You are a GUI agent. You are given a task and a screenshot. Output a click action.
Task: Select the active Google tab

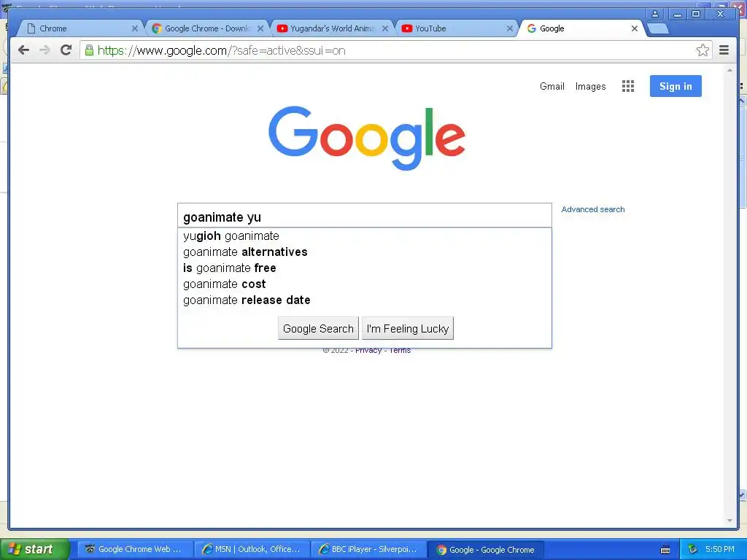click(x=582, y=28)
